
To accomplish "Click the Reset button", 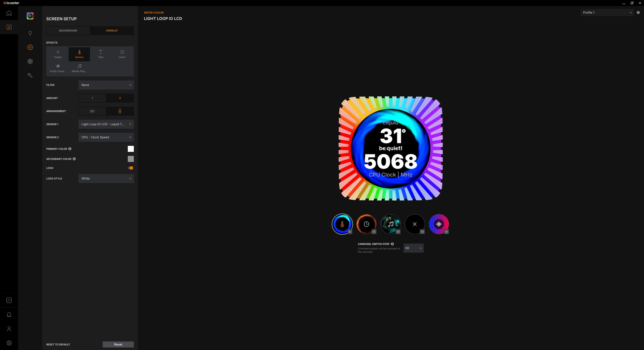I will [x=118, y=344].
